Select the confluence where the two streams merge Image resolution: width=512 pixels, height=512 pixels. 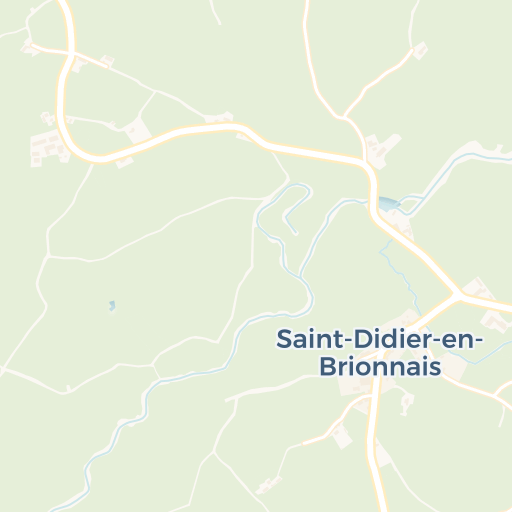click(301, 277)
